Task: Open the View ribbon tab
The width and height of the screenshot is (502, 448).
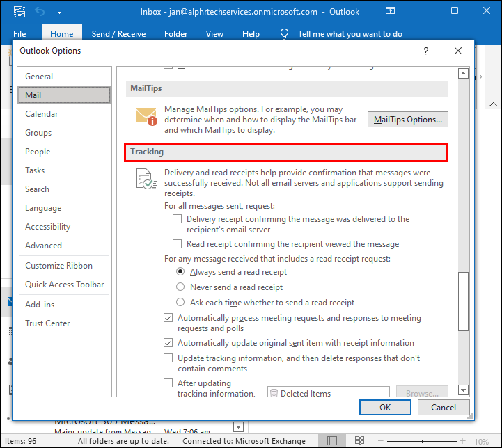Action: (214, 34)
